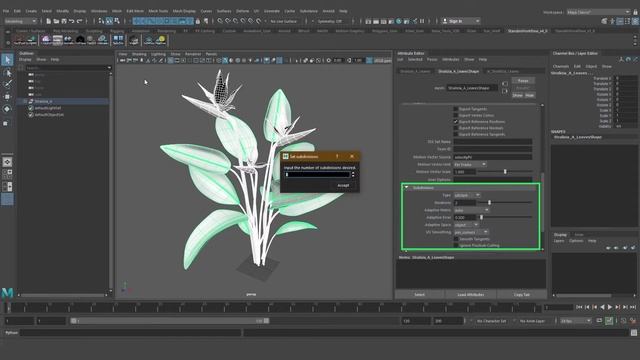
Task: Click the Open Scene folder icon
Action: coord(56,21)
